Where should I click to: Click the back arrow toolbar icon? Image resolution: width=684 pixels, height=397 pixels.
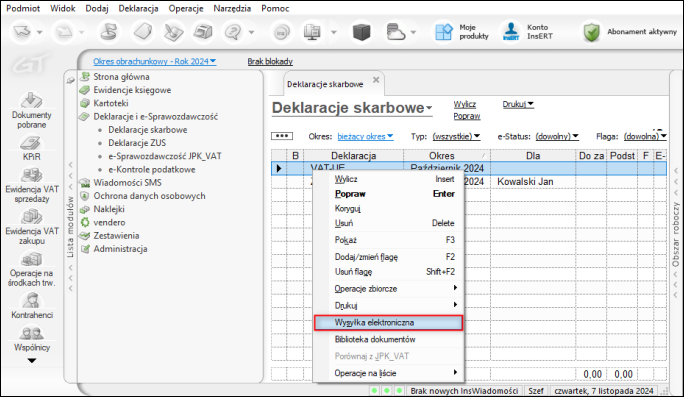22,32
